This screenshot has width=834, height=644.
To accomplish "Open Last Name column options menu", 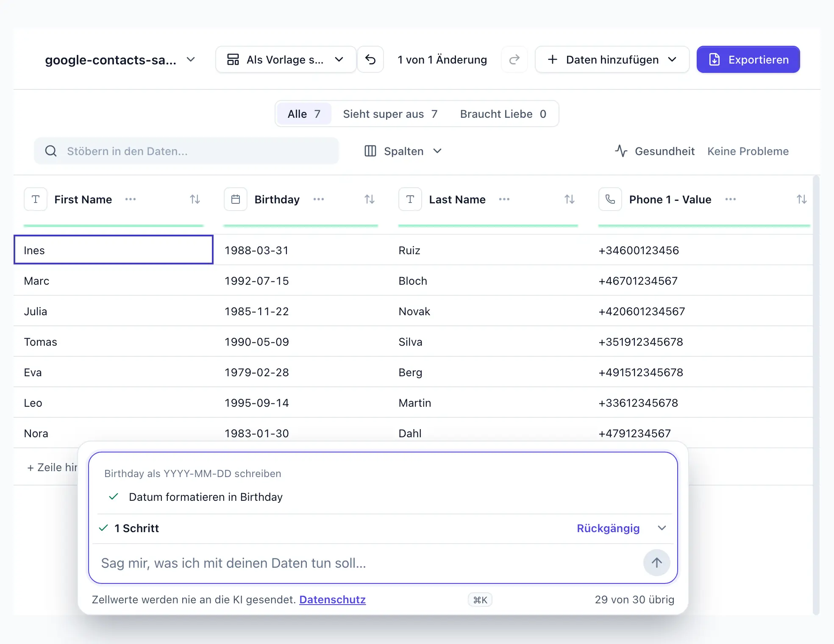I will pos(504,199).
